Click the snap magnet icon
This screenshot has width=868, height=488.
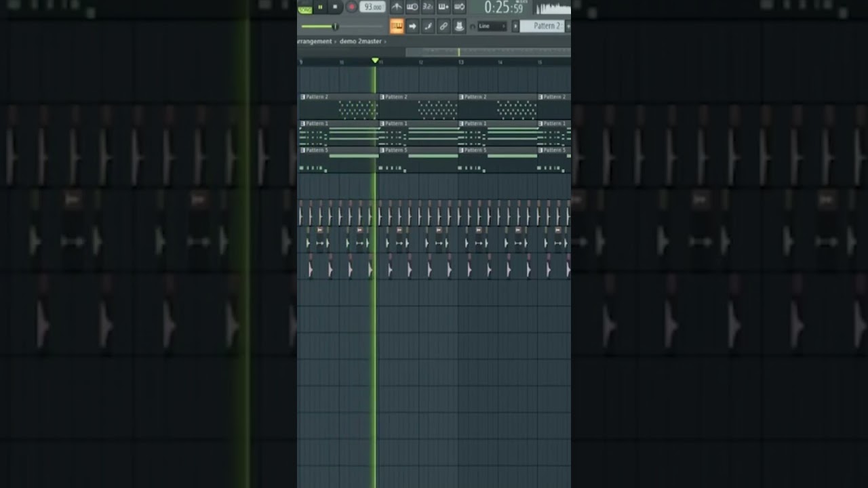point(473,26)
